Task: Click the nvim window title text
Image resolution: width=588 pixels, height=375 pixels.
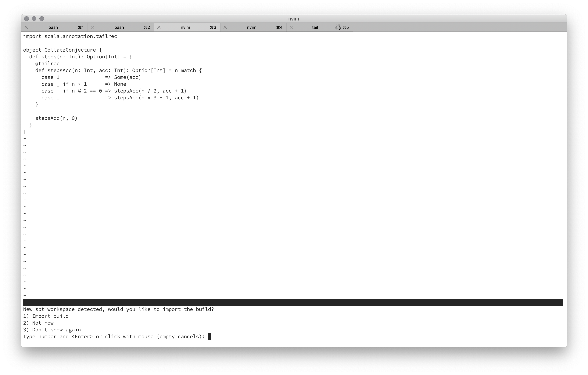Action: coord(293,19)
